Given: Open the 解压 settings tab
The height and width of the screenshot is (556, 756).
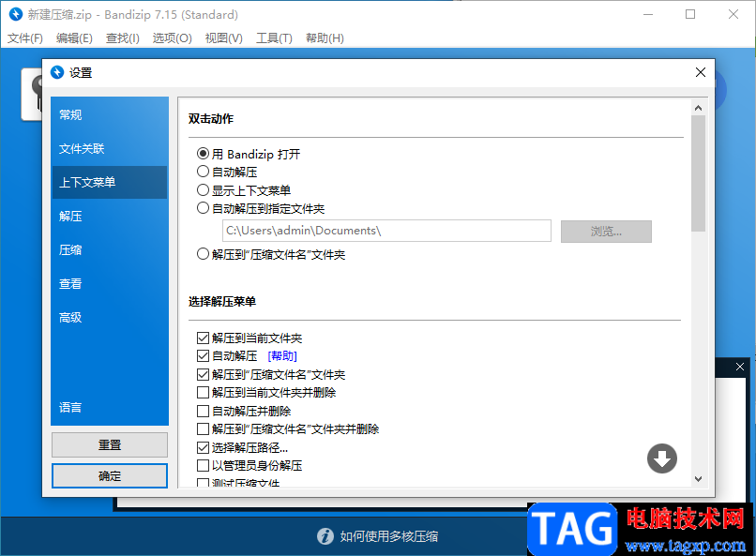Looking at the screenshot, I should point(110,216).
